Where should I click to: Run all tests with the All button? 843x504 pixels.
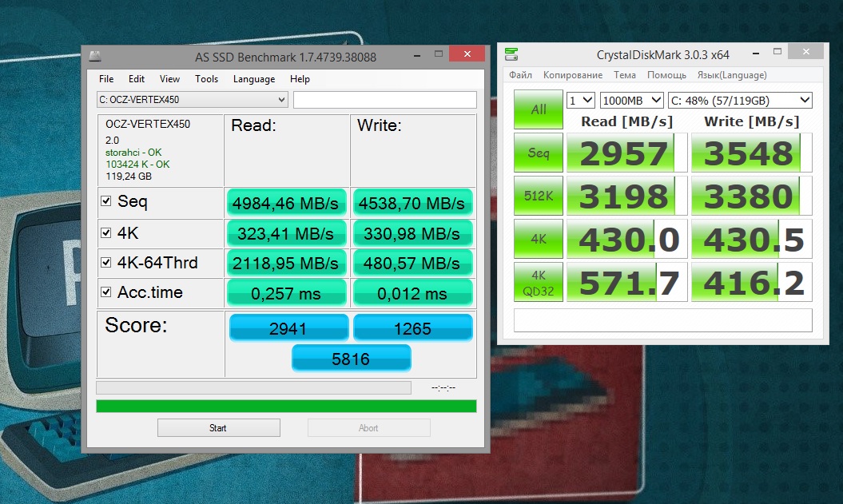(539, 109)
